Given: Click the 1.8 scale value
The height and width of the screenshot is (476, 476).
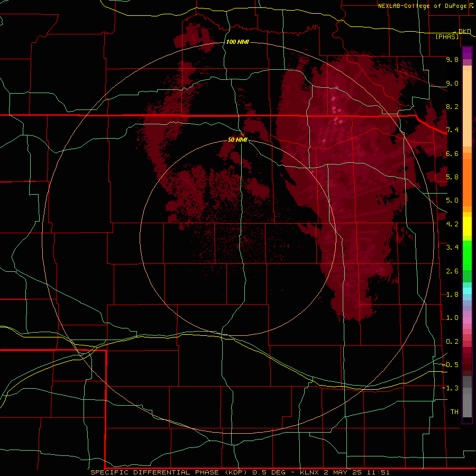Looking at the screenshot, I should [x=452, y=295].
